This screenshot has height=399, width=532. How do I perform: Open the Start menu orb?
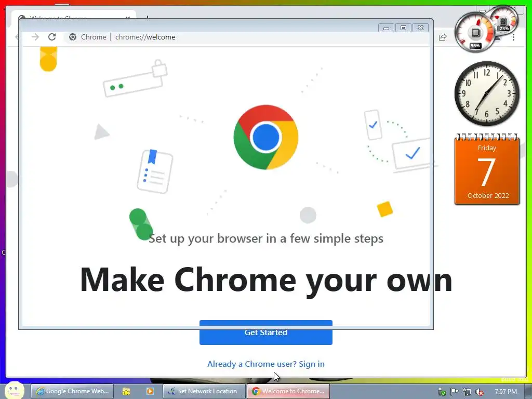[14, 390]
